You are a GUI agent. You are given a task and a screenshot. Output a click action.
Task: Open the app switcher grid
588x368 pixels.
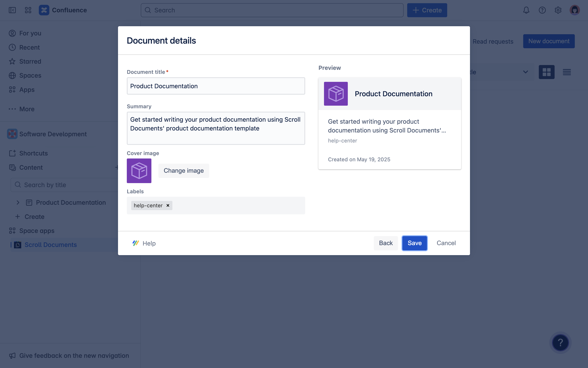pyautogui.click(x=28, y=10)
